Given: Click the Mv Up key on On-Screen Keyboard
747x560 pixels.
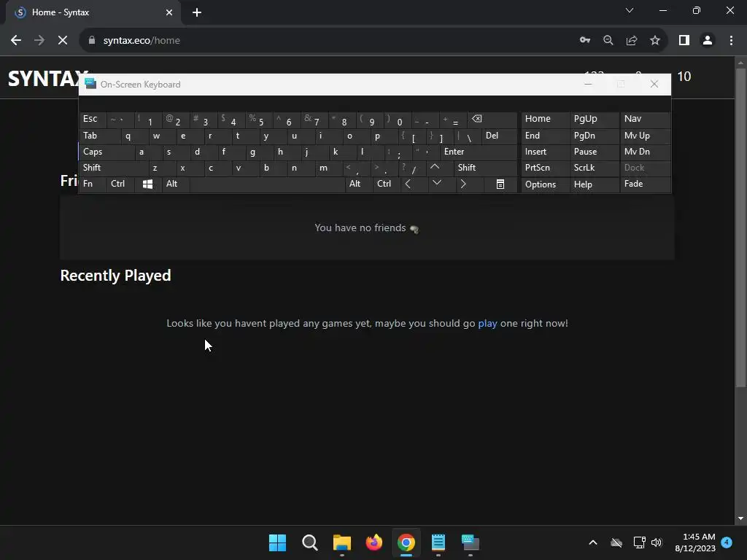Looking at the screenshot, I should (x=645, y=136).
